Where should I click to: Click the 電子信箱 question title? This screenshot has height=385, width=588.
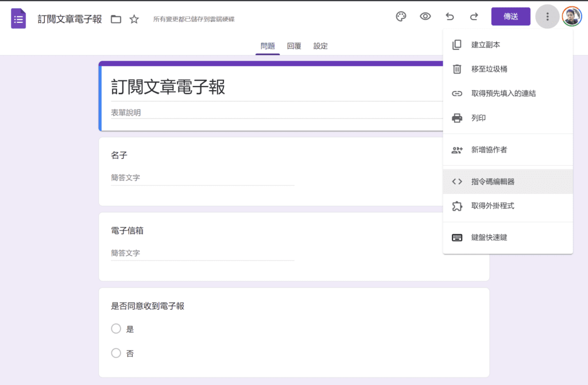(x=127, y=231)
